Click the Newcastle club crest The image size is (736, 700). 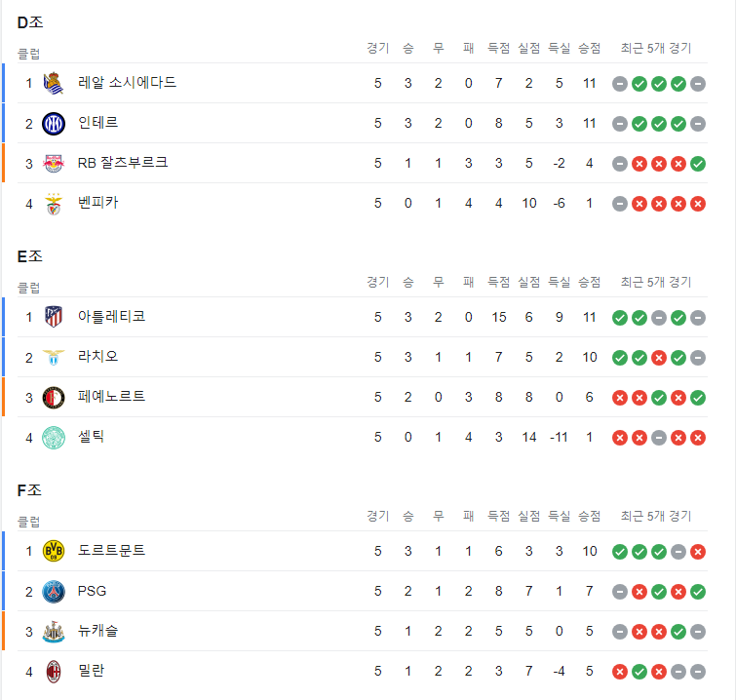(54, 632)
